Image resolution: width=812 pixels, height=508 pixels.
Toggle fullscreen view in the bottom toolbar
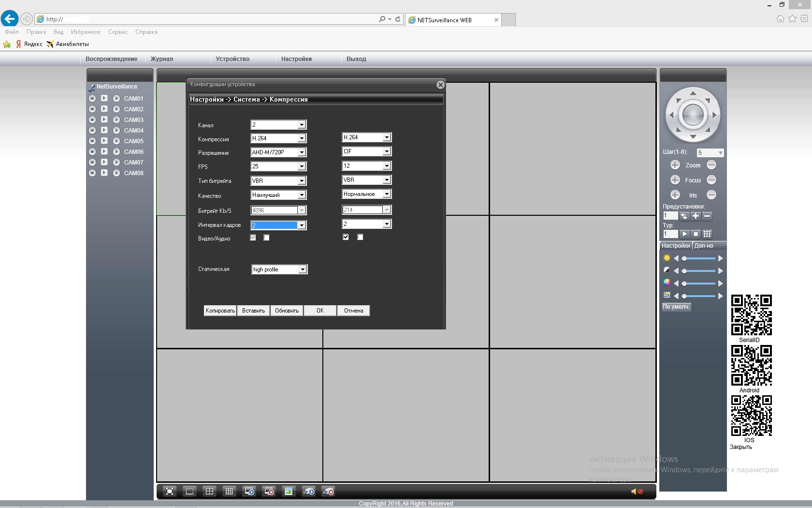(x=170, y=492)
